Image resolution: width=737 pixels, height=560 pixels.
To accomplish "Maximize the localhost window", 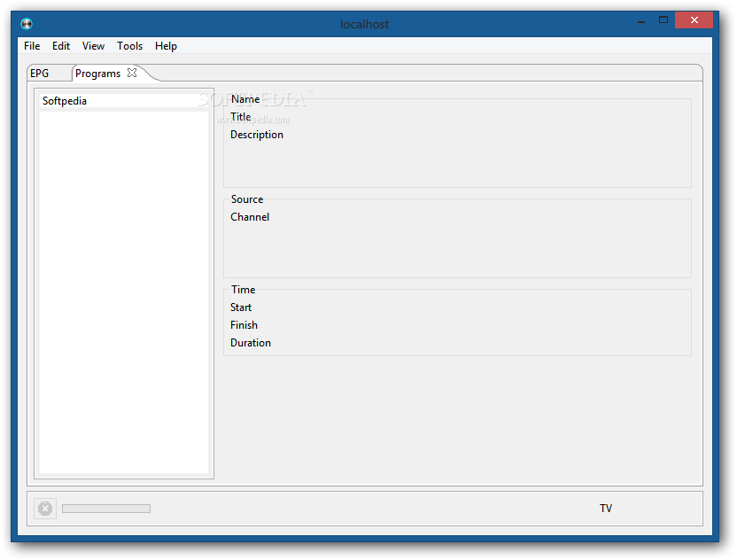I will (663, 20).
